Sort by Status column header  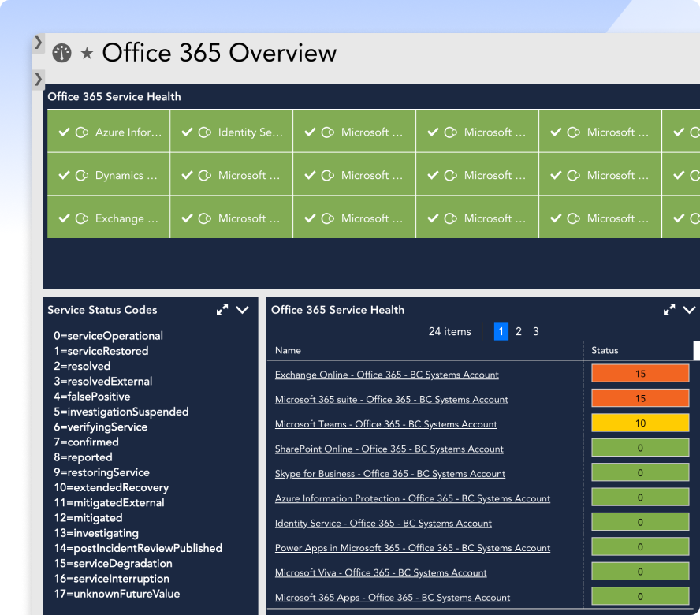point(605,350)
